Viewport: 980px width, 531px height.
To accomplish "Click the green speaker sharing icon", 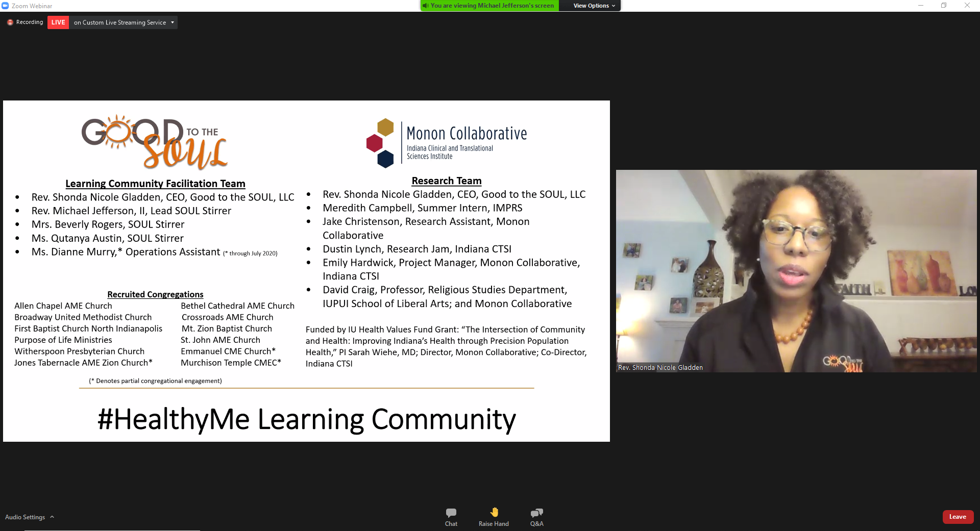I will click(425, 6).
